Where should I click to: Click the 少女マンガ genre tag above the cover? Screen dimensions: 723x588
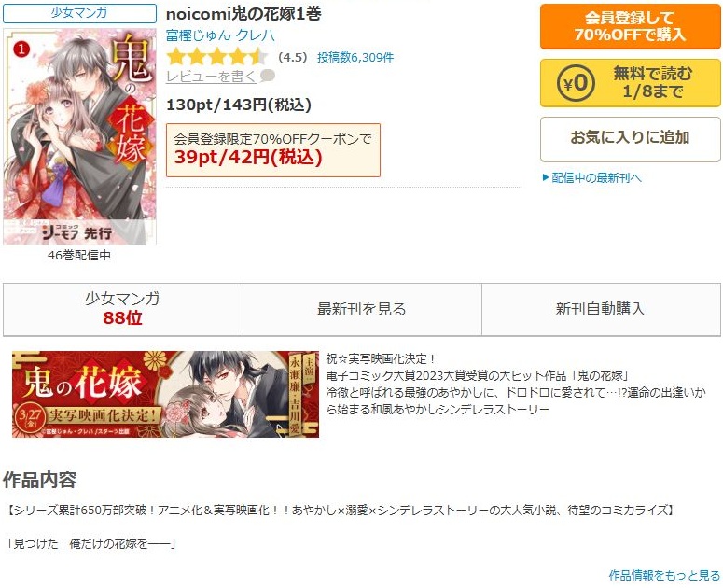coord(80,13)
